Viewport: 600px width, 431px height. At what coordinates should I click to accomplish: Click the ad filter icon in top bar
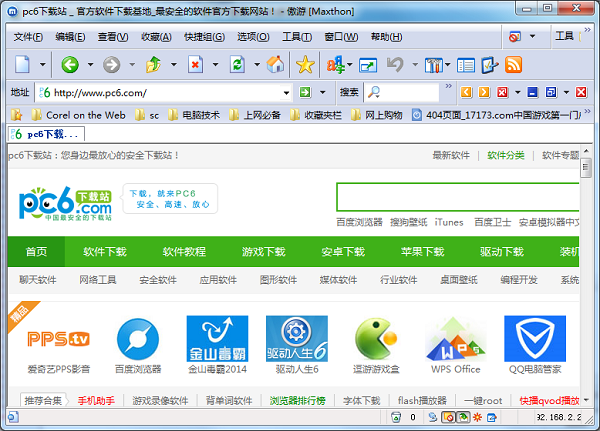pos(515,36)
